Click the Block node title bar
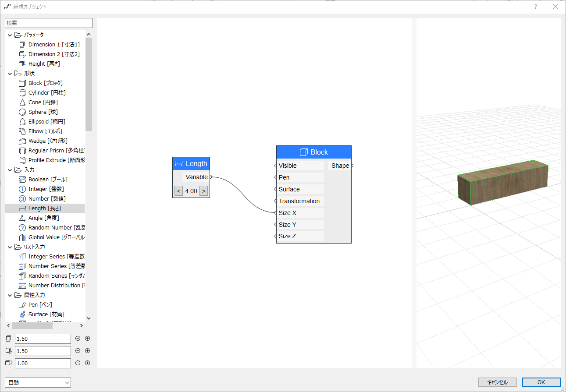The width and height of the screenshot is (566, 392). coord(314,152)
